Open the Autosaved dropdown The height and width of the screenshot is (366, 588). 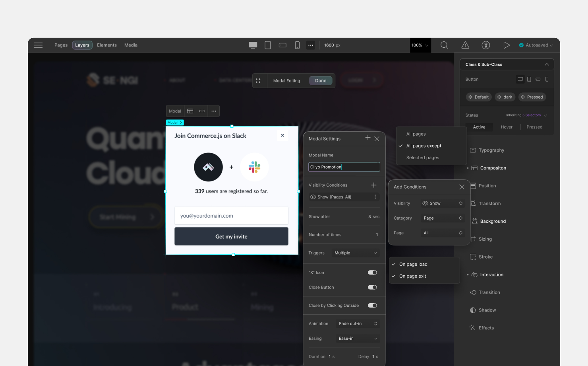click(x=536, y=45)
